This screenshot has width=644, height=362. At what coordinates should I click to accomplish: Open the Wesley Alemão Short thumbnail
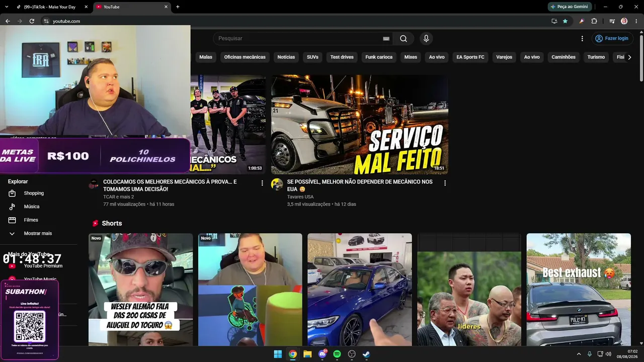pos(141,290)
